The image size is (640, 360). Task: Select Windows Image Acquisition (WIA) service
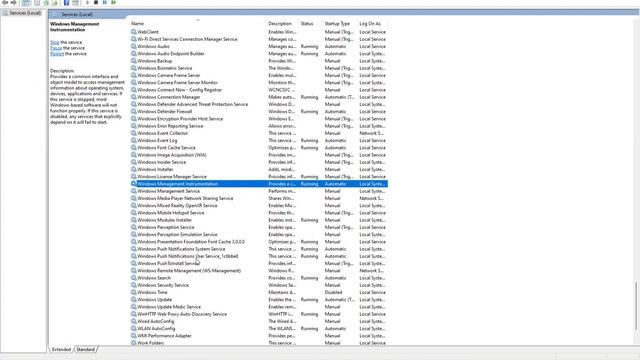coord(259,155)
